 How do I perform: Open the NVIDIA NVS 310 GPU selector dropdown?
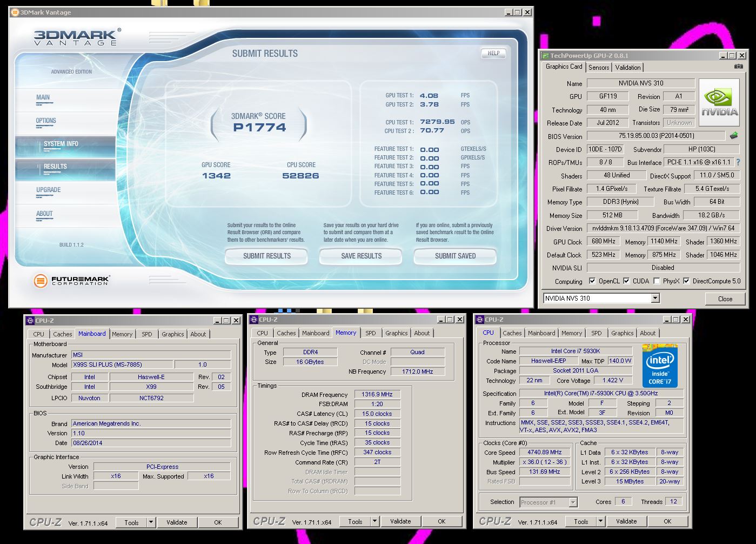[x=655, y=298]
